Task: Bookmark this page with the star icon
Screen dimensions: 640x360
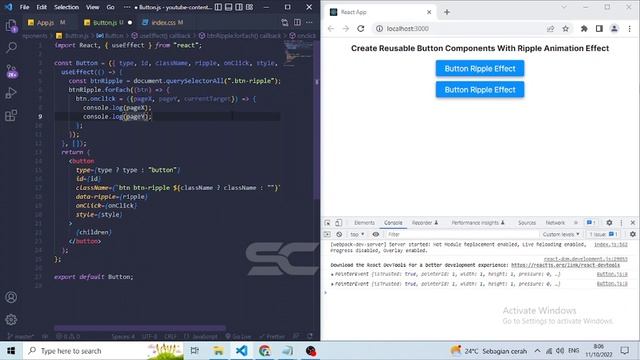Action: (565, 29)
